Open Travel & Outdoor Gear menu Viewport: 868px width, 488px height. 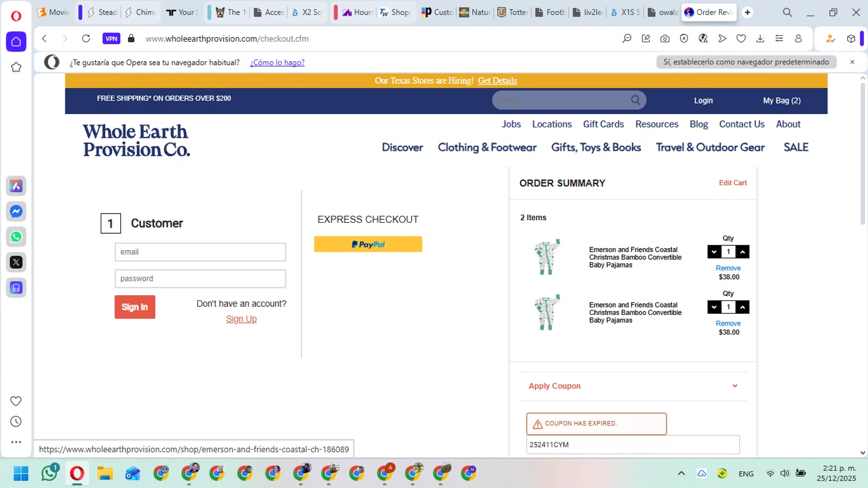710,148
